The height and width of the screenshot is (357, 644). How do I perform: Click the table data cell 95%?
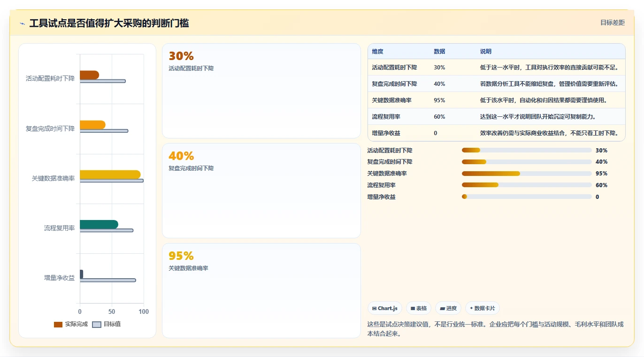pos(440,100)
